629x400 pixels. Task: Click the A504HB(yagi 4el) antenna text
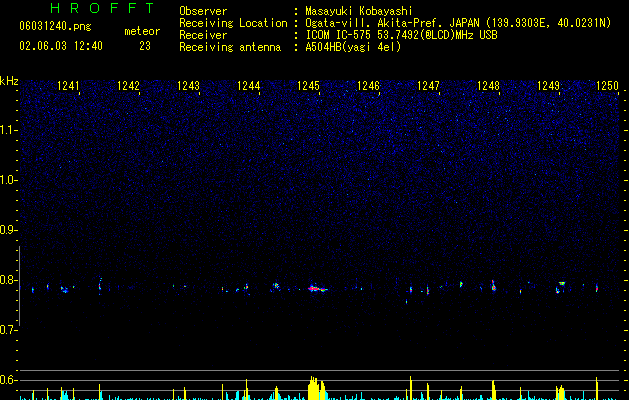coord(353,47)
